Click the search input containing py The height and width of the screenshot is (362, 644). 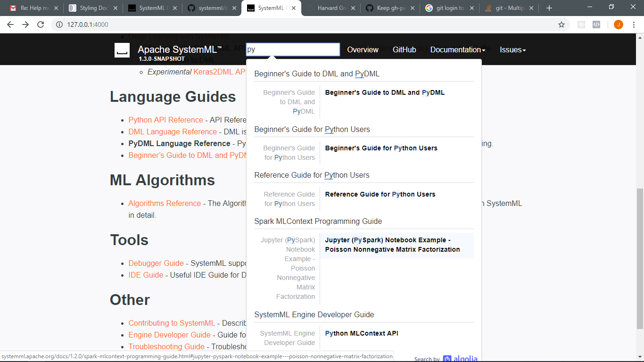[293, 49]
